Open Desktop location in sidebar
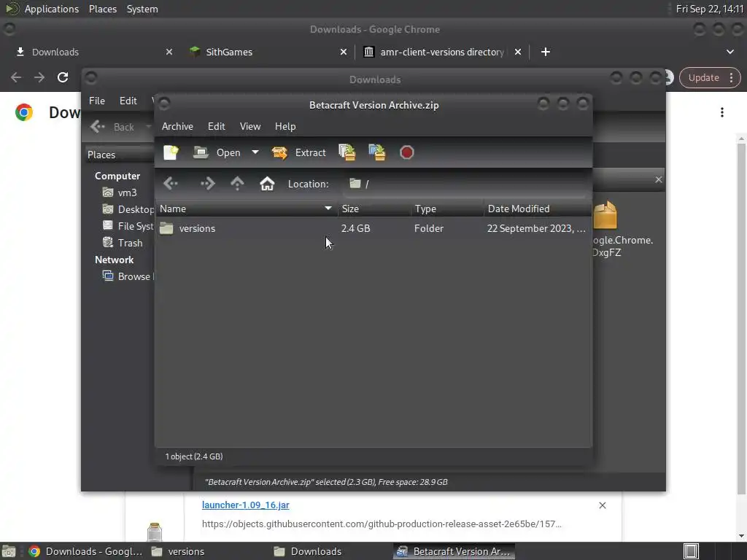Screen dimensions: 747x560 point(128,209)
